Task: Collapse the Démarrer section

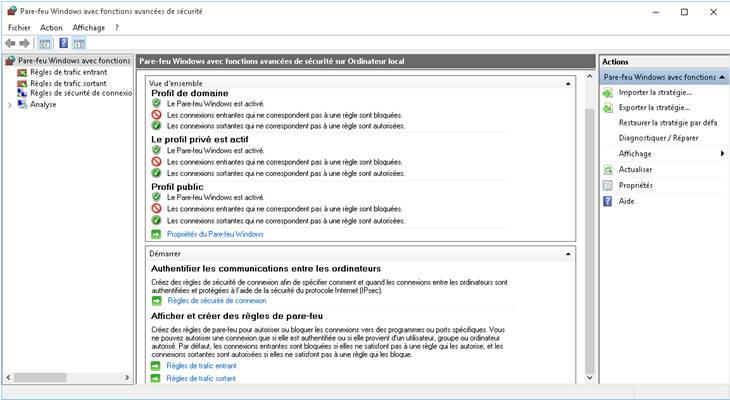Action: [x=568, y=254]
